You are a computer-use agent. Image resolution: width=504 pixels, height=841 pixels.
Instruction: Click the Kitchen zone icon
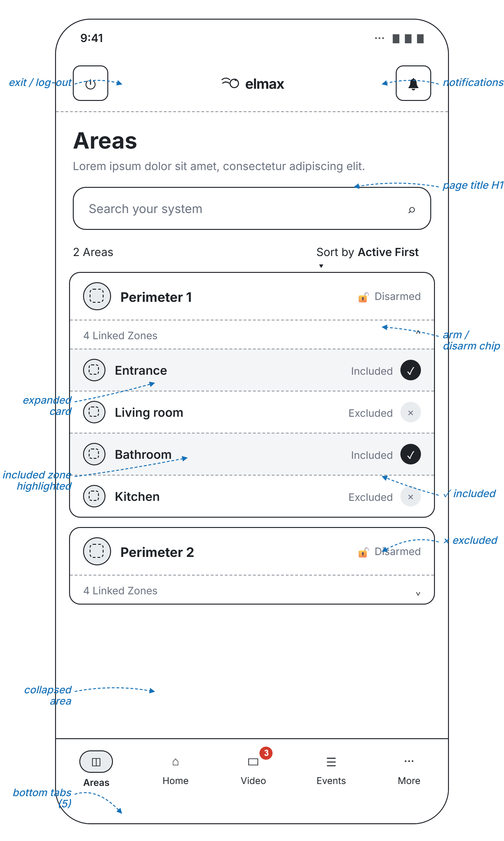point(94,496)
